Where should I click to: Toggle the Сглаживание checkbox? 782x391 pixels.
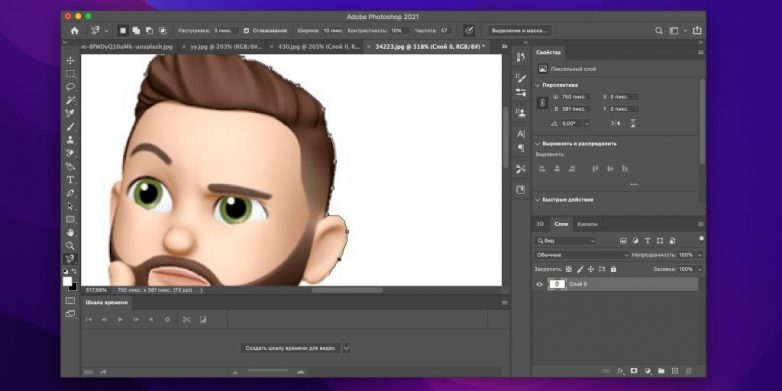coord(246,31)
